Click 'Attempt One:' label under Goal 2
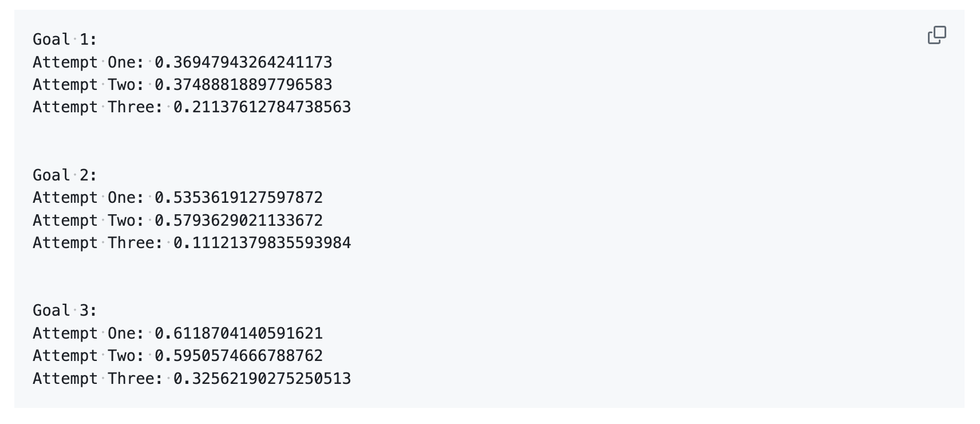This screenshot has width=980, height=424. coord(88,198)
